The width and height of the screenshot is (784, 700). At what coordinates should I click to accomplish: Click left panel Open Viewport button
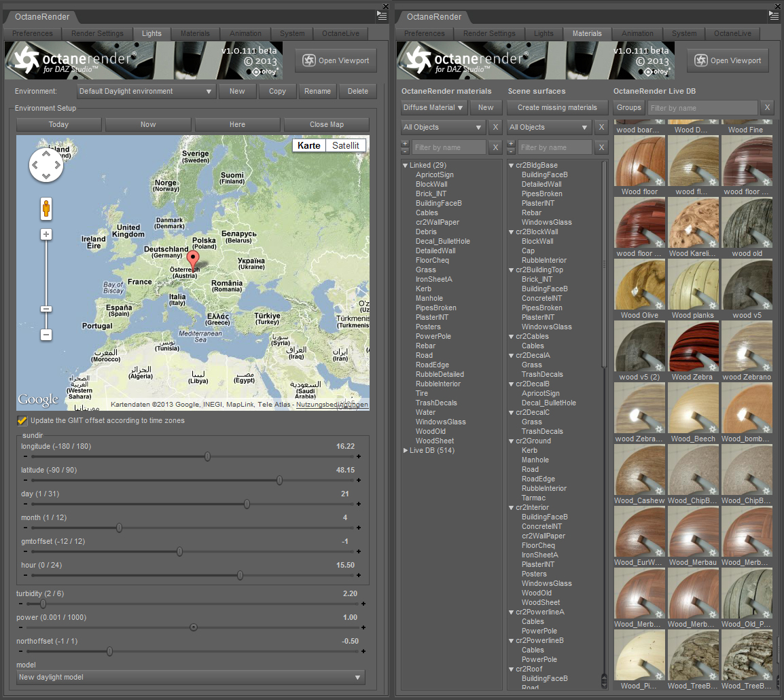(336, 60)
